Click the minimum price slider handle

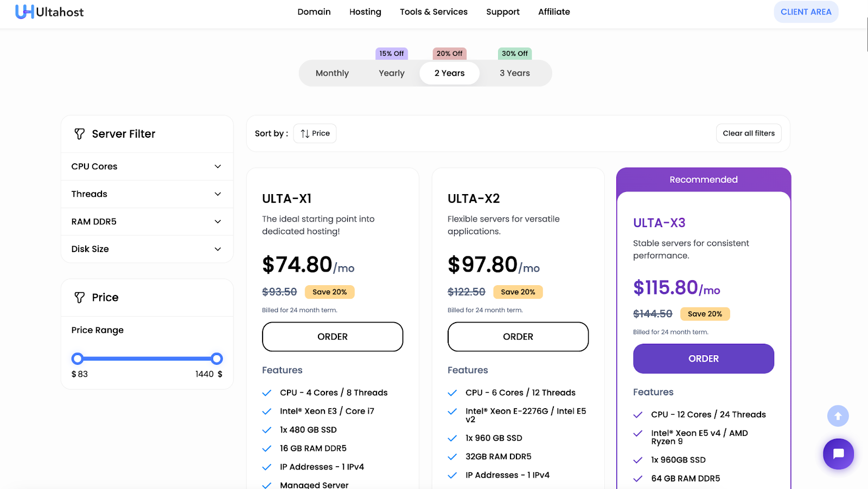coord(78,359)
